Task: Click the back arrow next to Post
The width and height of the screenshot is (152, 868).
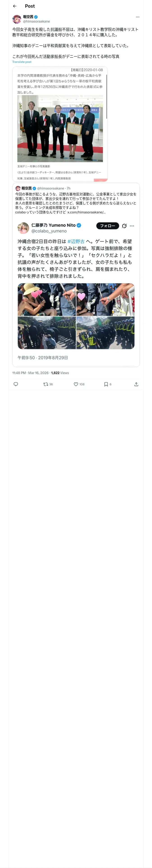Action: (x=14, y=6)
